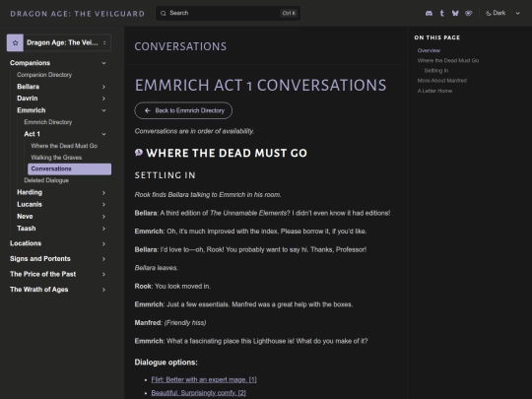The image size is (532, 399).
Task: Expand The Wrath of Ages section
Action: click(58, 290)
